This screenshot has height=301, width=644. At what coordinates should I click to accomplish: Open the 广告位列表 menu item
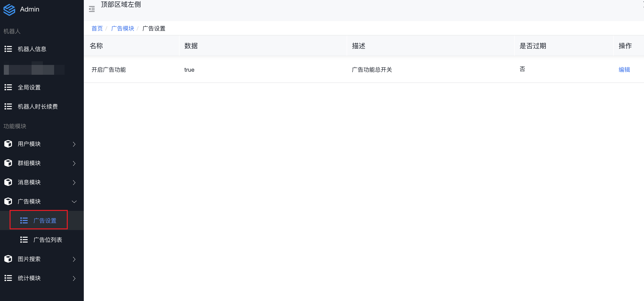click(x=47, y=239)
